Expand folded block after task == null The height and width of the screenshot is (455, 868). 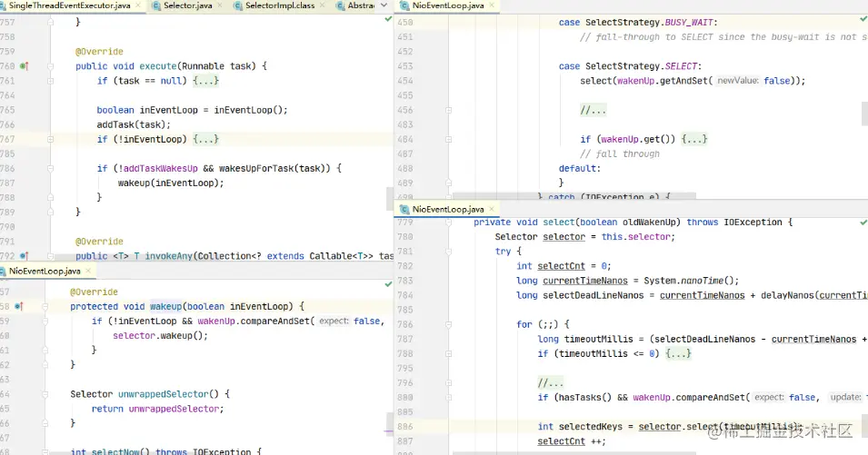206,81
